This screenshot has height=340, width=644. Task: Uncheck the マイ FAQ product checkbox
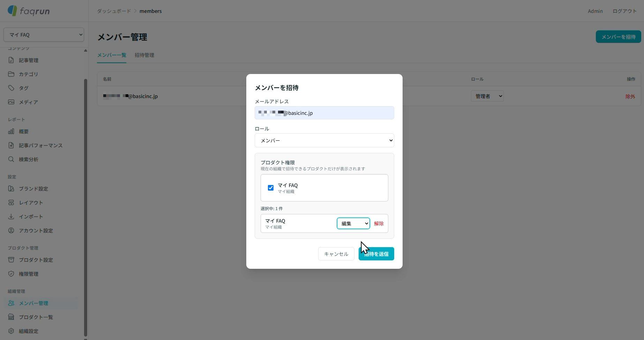[x=271, y=188]
